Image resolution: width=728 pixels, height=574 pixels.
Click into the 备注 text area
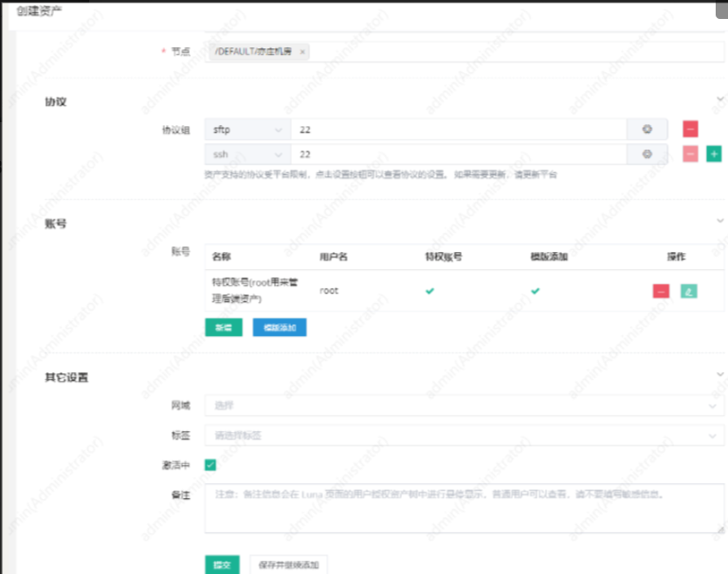click(464, 509)
